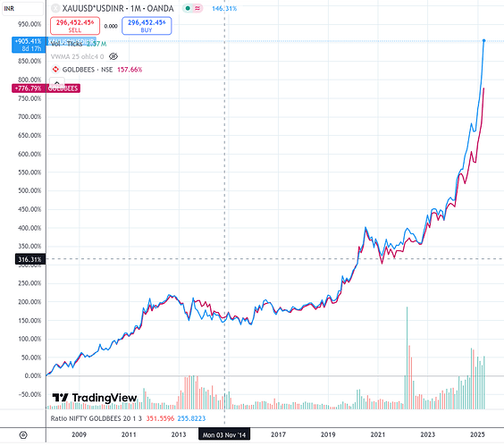Viewport: 504px width, 446px height.
Task: Select the XAUUSD*USDINR symbol title
Action: (118, 8)
